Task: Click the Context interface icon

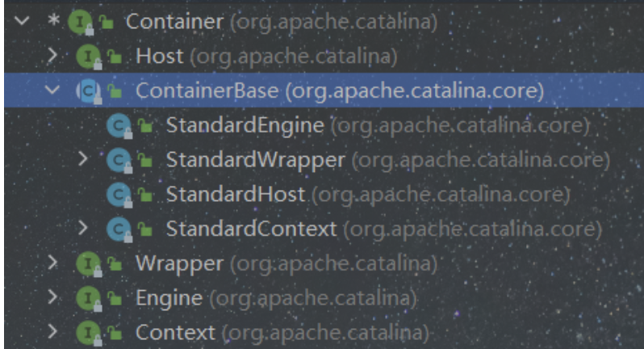Action: click(86, 332)
